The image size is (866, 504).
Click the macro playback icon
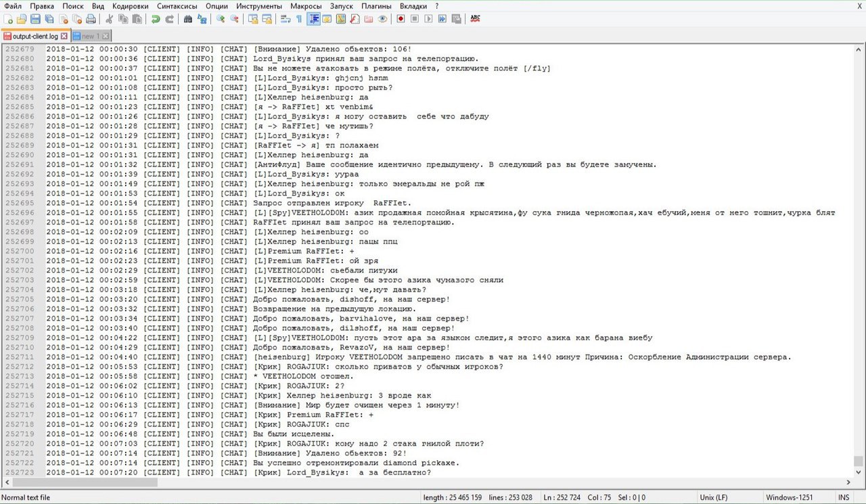pyautogui.click(x=428, y=19)
